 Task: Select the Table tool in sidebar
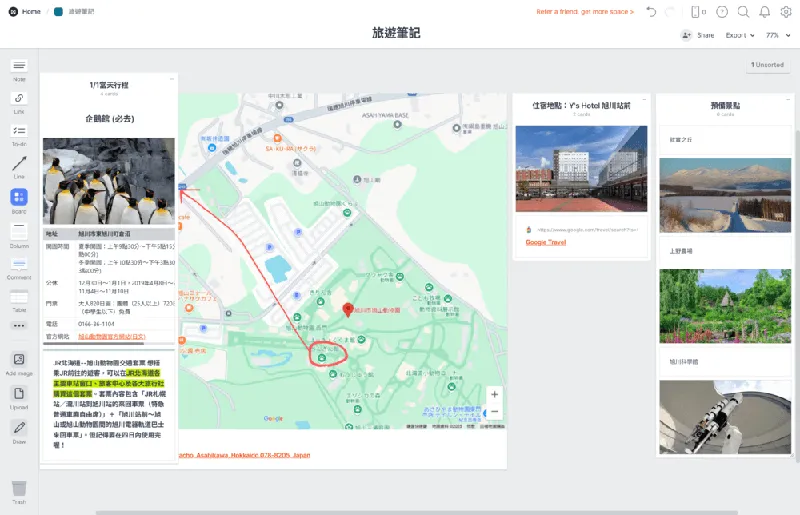point(19,297)
